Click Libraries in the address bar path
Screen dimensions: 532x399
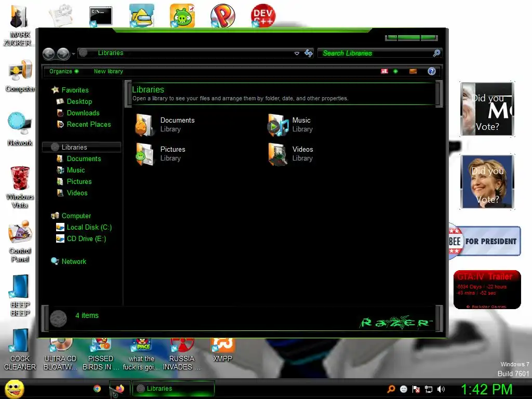[111, 52]
